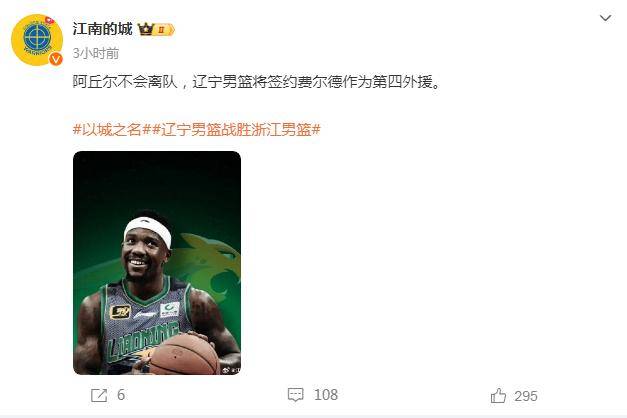The image size is (627, 418).
Task: Open the 江南的城 username link
Action: coord(102,29)
